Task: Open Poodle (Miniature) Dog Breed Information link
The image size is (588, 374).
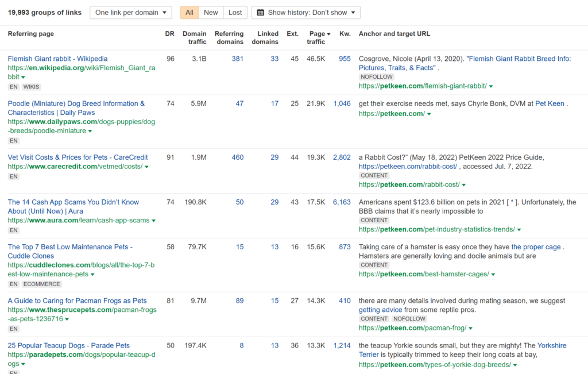Action: tap(76, 108)
